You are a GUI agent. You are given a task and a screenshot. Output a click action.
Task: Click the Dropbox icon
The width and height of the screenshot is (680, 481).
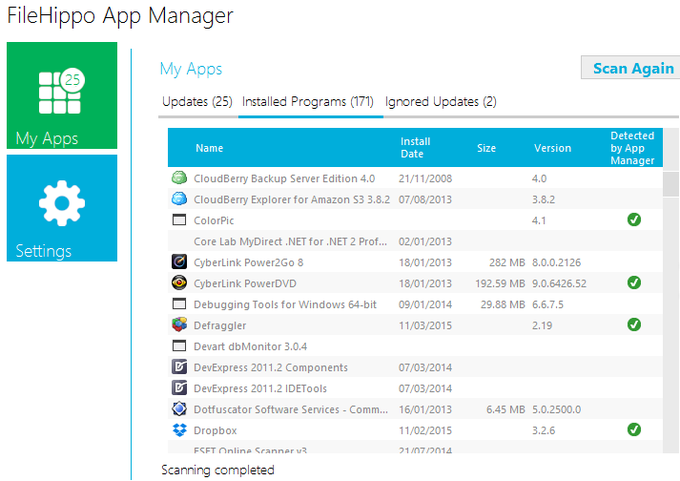click(x=179, y=430)
